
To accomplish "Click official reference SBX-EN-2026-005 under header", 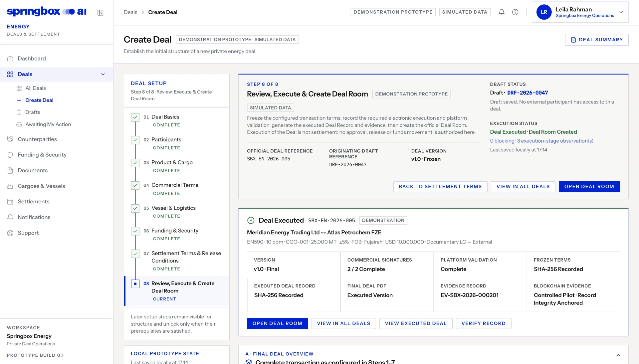I will coord(268,159).
